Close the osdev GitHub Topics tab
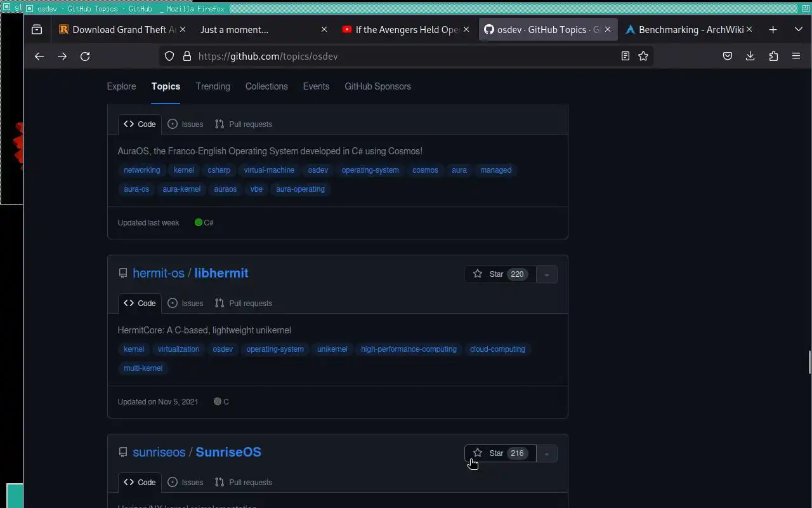The height and width of the screenshot is (508, 812). coord(608,30)
